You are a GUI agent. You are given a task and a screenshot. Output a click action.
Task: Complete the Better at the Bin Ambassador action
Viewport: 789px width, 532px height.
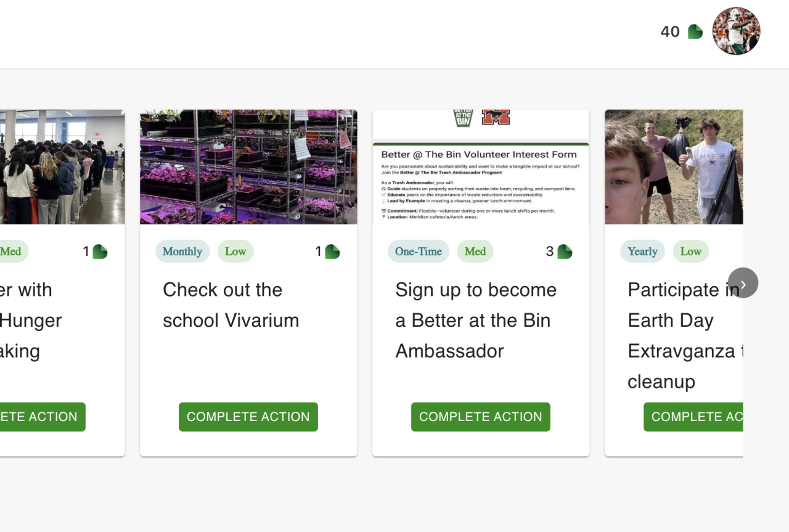[x=481, y=417]
